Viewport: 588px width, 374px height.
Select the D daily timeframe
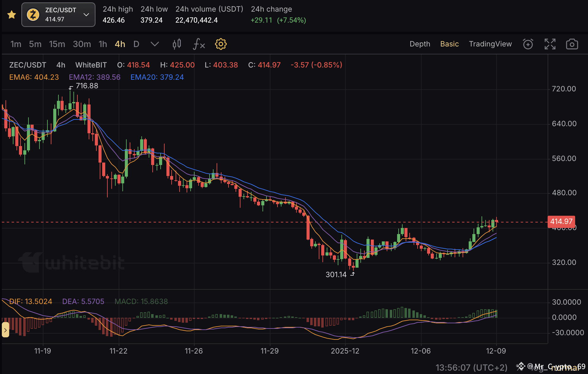tap(136, 44)
